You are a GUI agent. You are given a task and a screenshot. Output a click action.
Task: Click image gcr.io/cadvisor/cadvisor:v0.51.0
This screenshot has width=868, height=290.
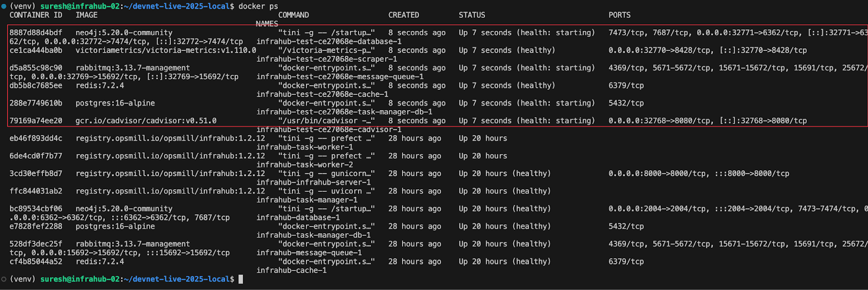146,121
